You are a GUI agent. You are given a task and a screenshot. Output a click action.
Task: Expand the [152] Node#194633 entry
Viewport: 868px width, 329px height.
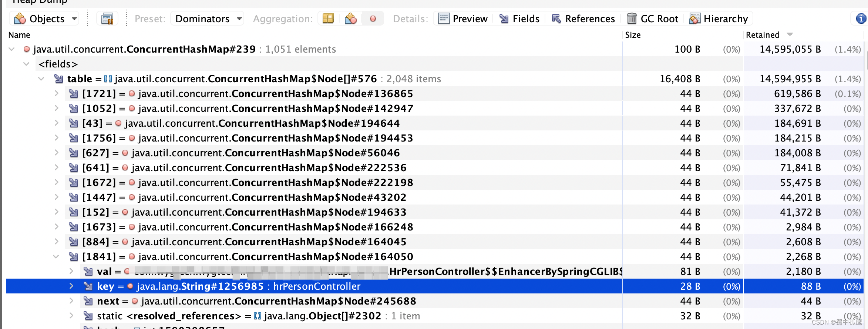pyautogui.click(x=56, y=212)
